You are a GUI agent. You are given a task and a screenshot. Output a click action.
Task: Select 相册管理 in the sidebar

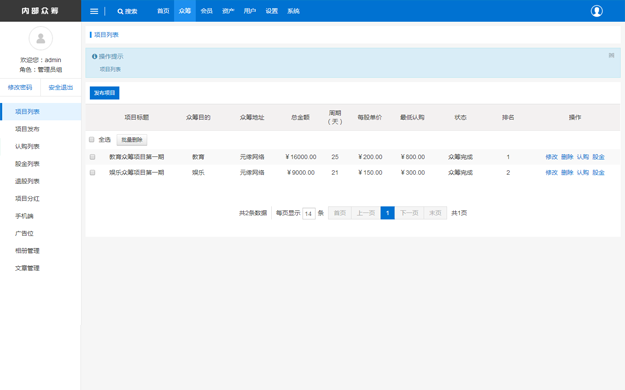pos(41,251)
